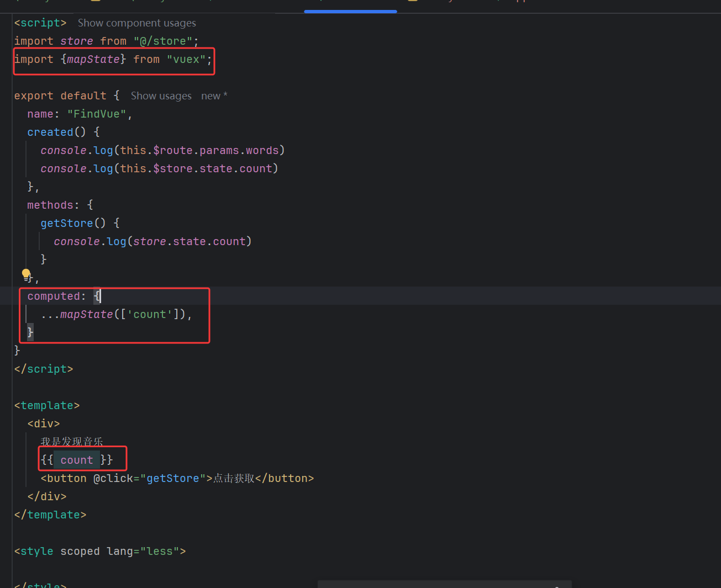Click the 'new *' author hint
The width and height of the screenshot is (721, 588).
(x=214, y=96)
